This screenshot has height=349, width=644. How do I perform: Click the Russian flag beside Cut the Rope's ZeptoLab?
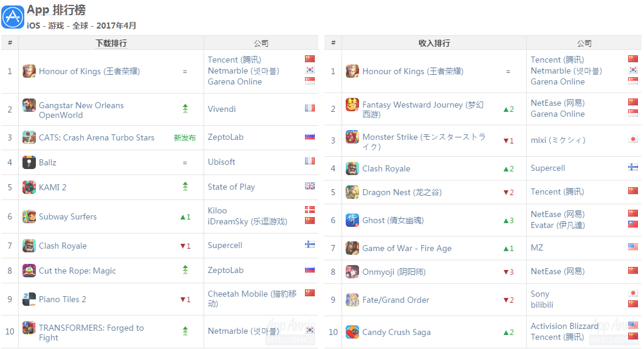click(310, 270)
